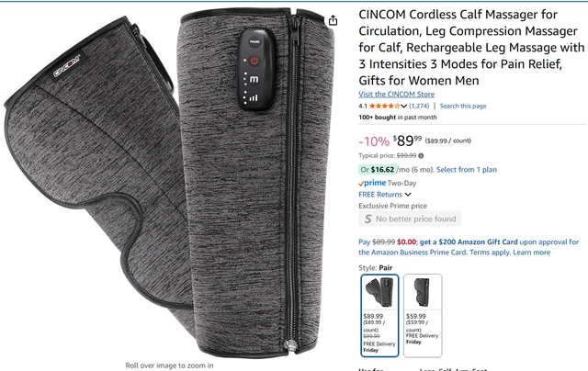Click the star rating icons
The image size is (588, 371).
tap(385, 106)
